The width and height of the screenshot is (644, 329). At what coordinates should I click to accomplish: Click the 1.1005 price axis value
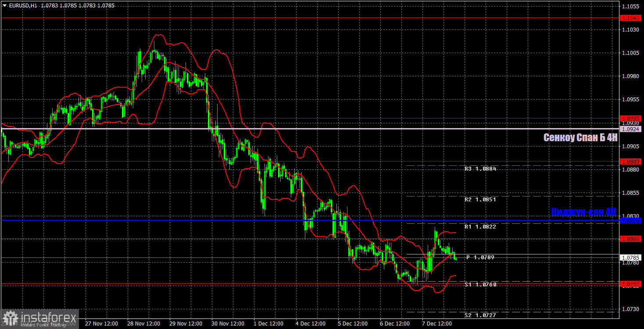point(631,53)
